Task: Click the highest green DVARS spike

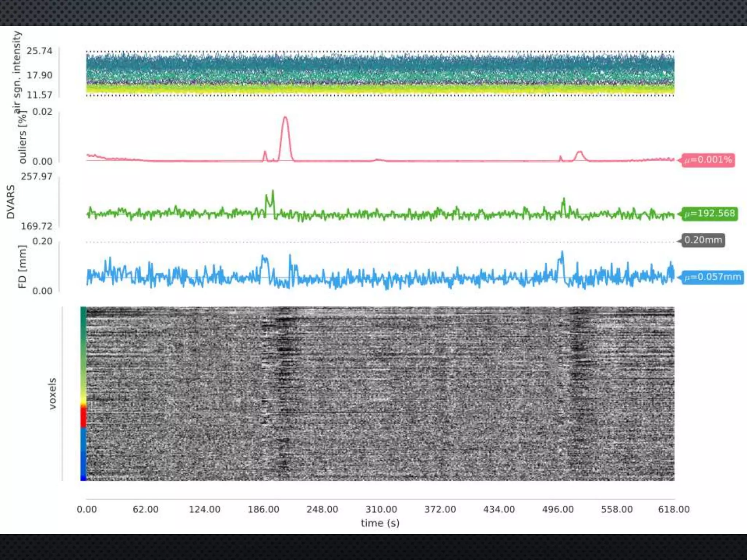Action: pos(273,191)
